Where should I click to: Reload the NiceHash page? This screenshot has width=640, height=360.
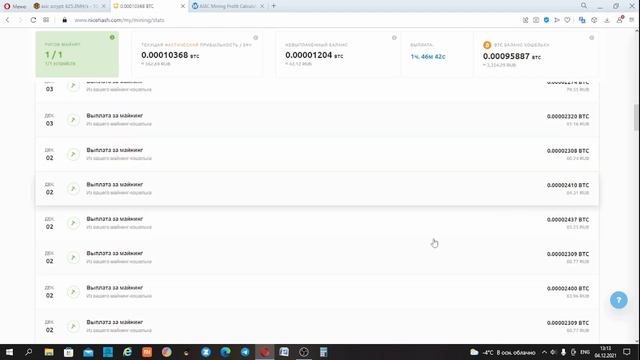coord(33,20)
